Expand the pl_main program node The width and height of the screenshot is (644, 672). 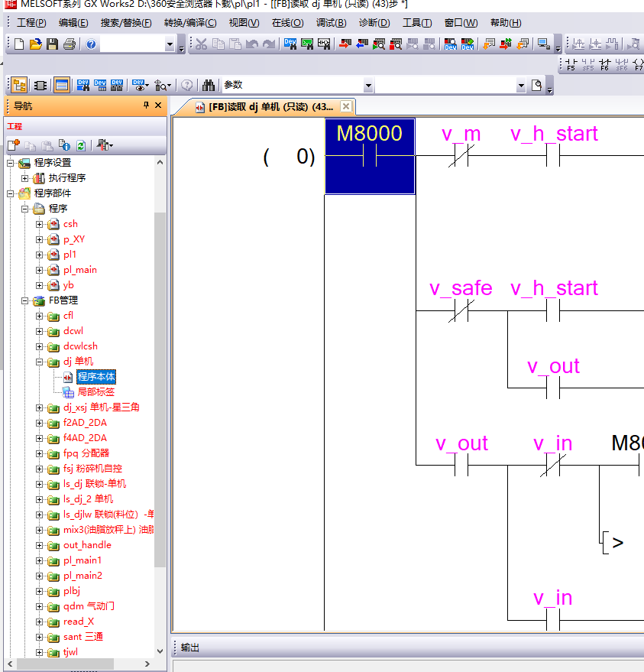(x=40, y=270)
